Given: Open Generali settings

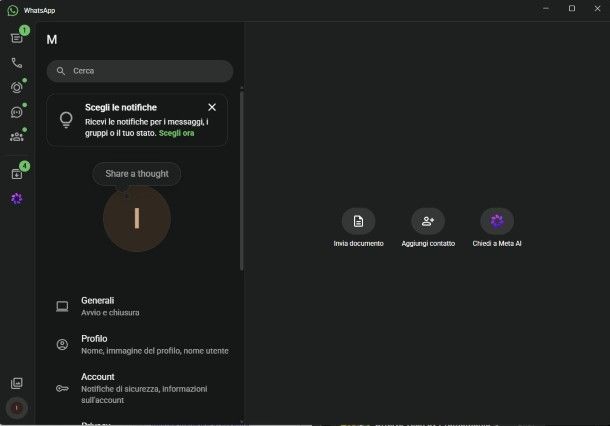Looking at the screenshot, I should [140, 306].
